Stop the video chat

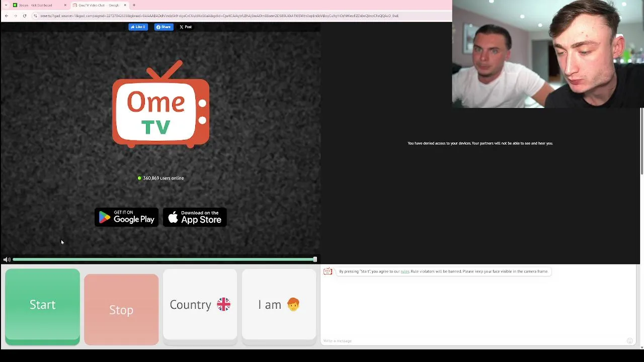[x=121, y=309]
